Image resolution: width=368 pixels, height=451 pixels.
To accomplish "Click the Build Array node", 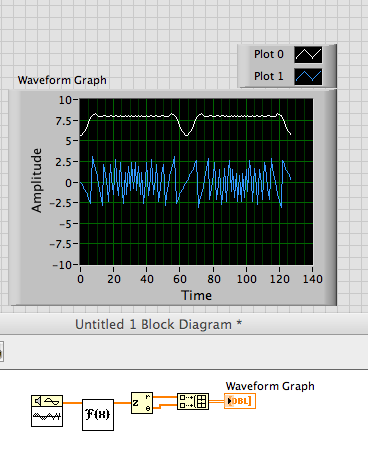I will [193, 401].
